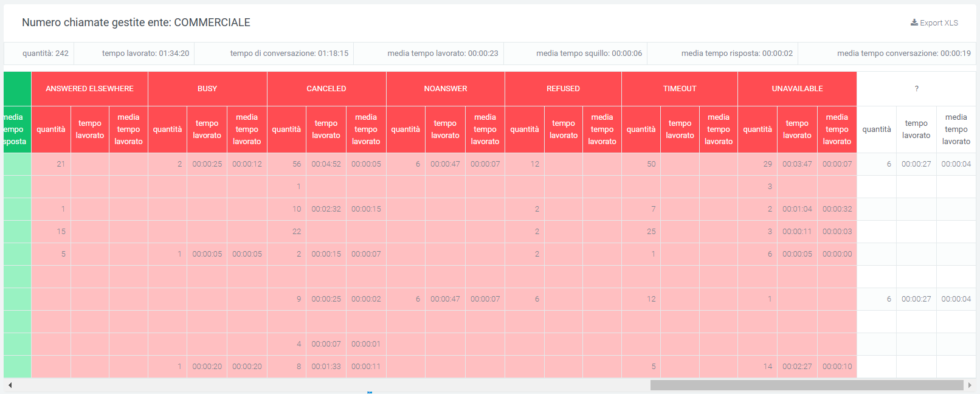Click the media tempo risposta: 00:00:02 summary

[737, 54]
